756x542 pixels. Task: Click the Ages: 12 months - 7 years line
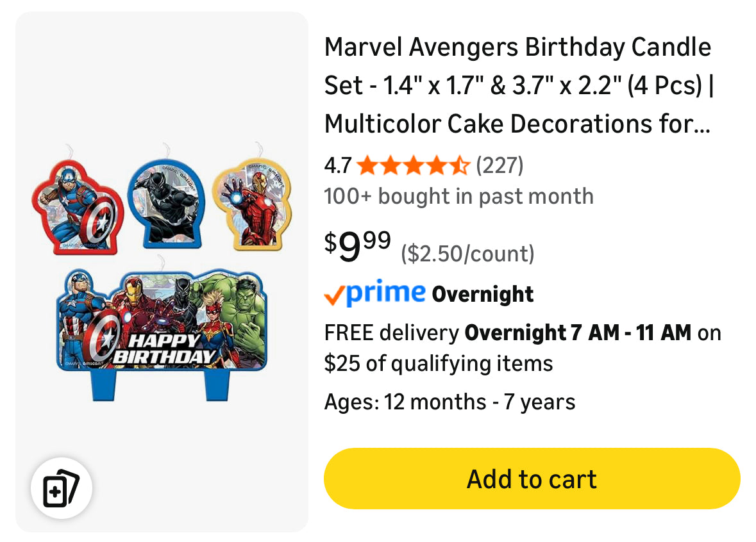click(x=449, y=402)
